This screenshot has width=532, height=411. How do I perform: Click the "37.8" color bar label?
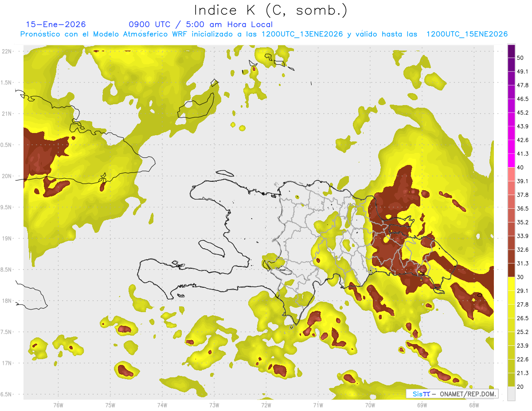[x=523, y=195]
